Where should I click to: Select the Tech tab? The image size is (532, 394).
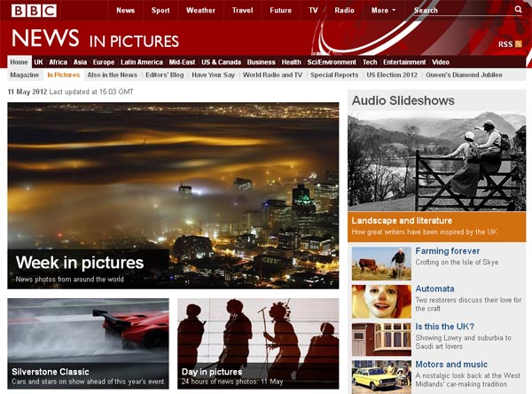point(370,62)
